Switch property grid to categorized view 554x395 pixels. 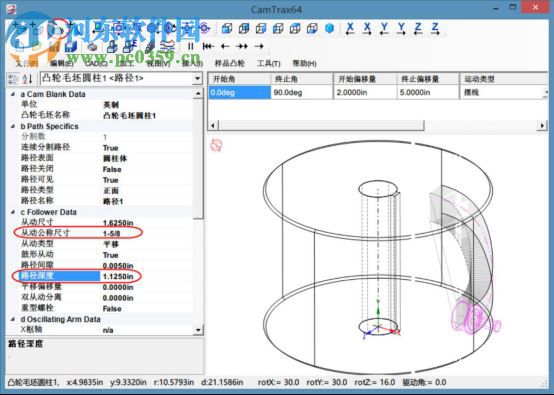(x=12, y=78)
